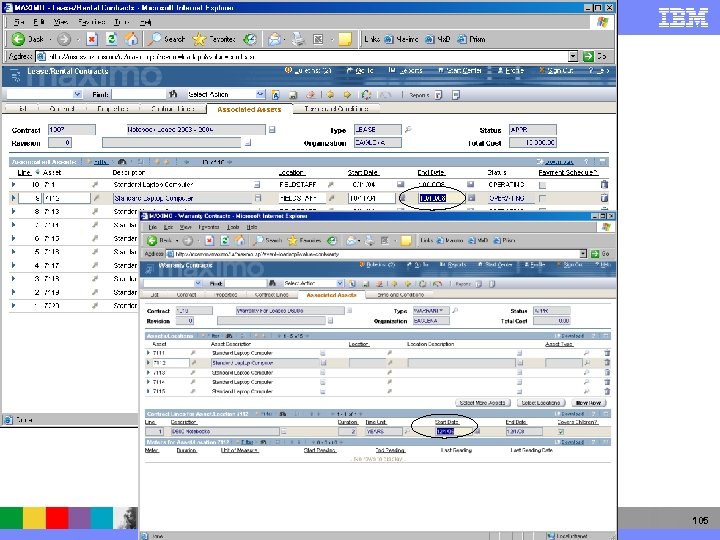
Task: Open Contract Lines tab in Lease/Rental Contracts
Action: (173, 109)
